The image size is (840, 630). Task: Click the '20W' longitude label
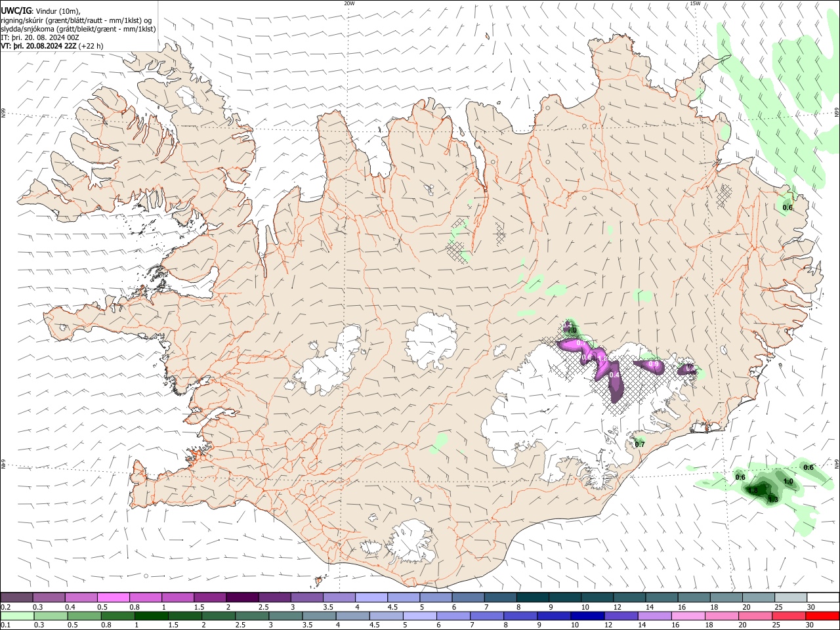[x=349, y=3]
